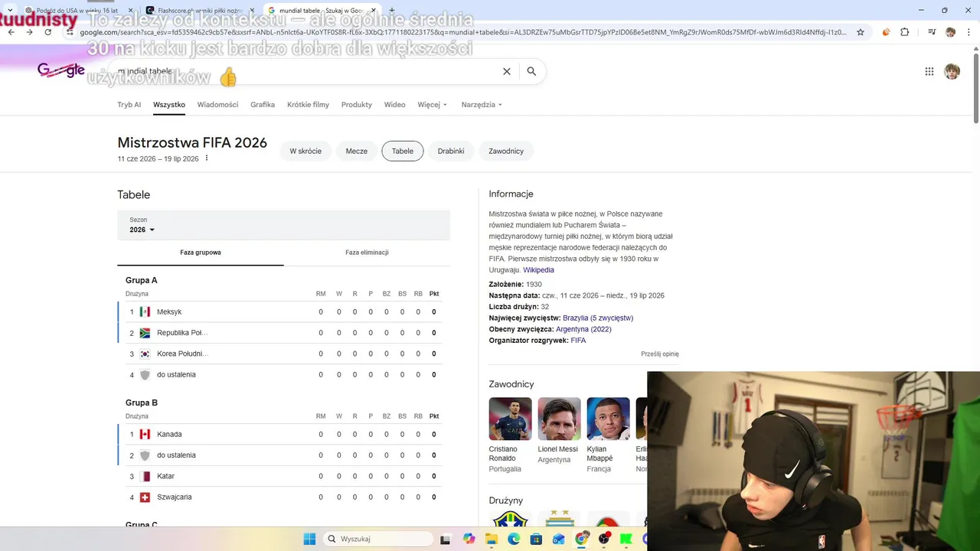The image size is (980, 551).
Task: Open the three-dot options beside tournament dates
Action: 206,158
